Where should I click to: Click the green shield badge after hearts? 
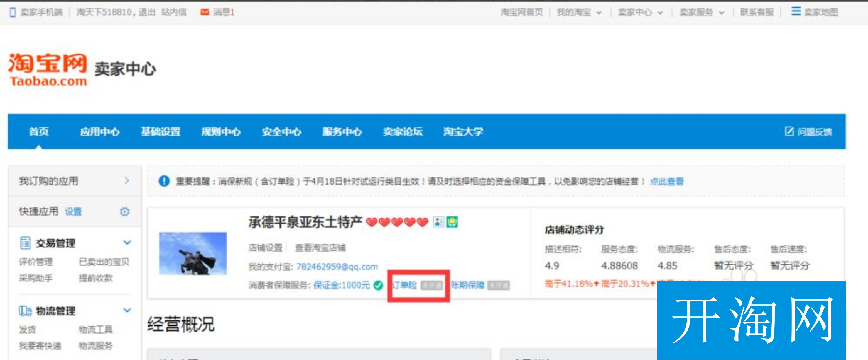452,222
